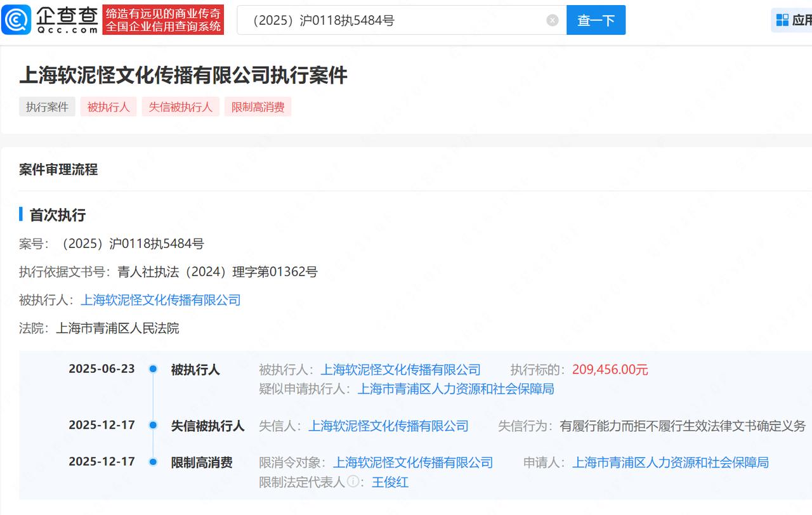Select the 失信被执行人 red tag

180,107
